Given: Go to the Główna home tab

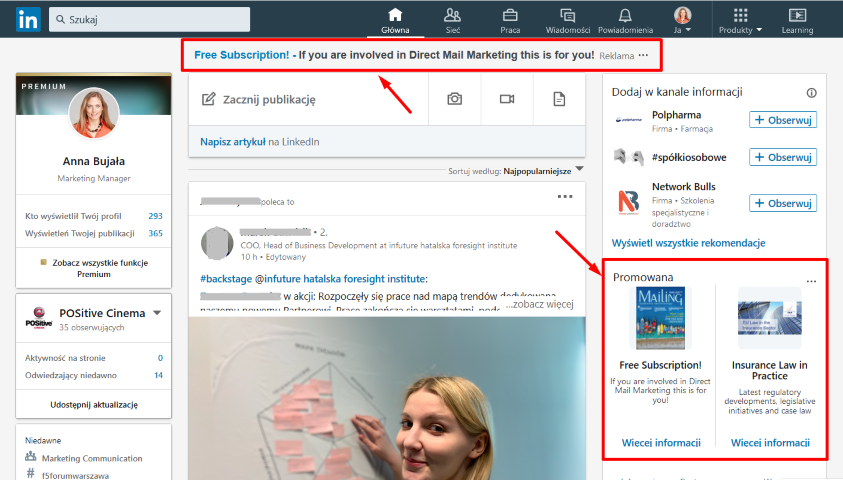Looking at the screenshot, I should coord(395,19).
